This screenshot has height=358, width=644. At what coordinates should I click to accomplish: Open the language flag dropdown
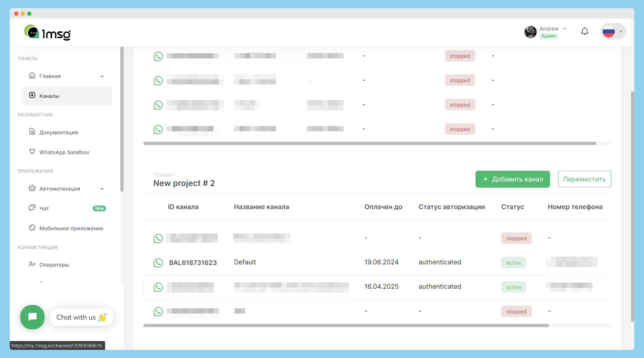(x=613, y=32)
